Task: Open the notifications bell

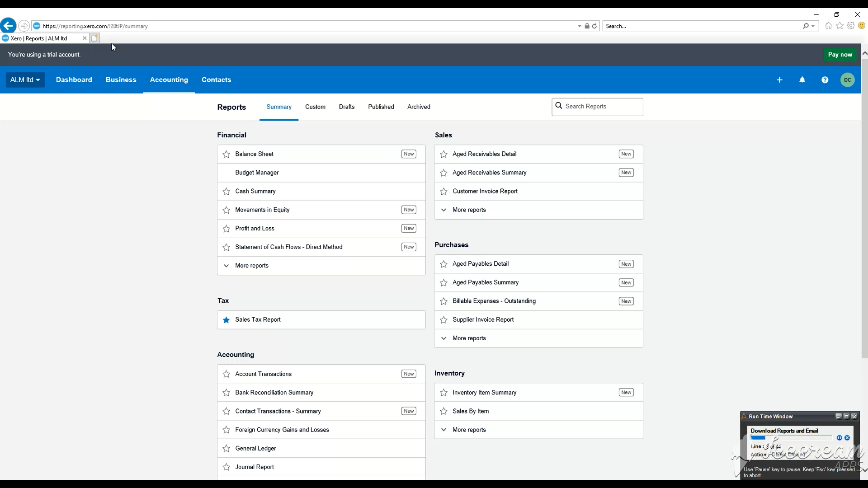Action: [802, 80]
